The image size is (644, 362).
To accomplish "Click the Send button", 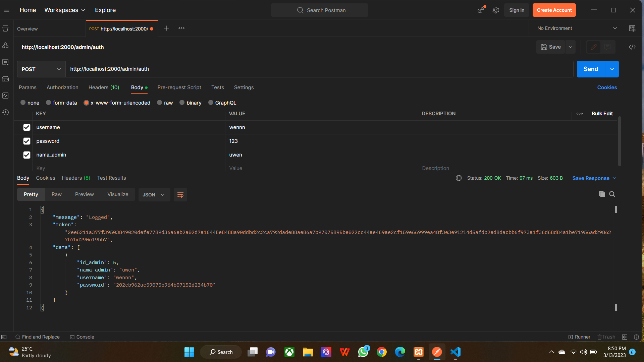I will (x=591, y=69).
